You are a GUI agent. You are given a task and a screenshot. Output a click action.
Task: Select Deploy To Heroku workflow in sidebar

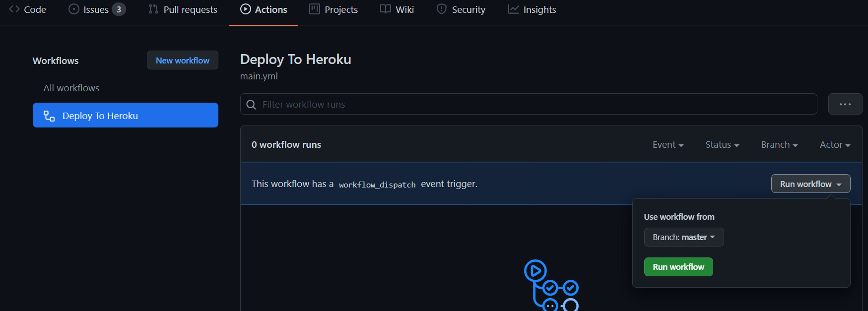click(x=126, y=115)
